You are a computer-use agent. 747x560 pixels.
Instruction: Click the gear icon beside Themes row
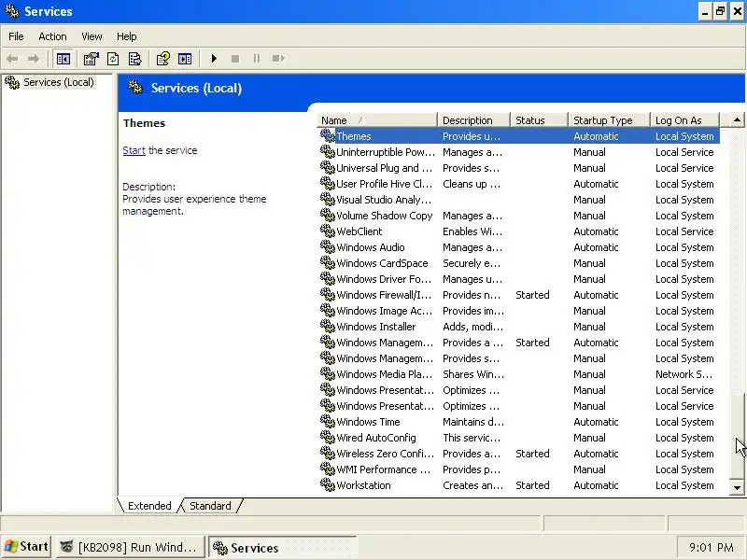pos(328,135)
